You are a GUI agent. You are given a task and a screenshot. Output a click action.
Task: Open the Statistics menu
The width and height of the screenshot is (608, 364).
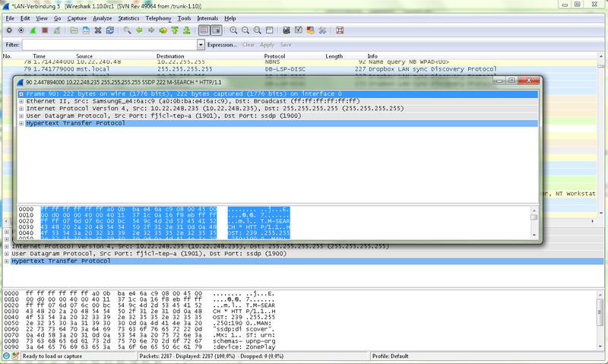pyautogui.click(x=128, y=18)
